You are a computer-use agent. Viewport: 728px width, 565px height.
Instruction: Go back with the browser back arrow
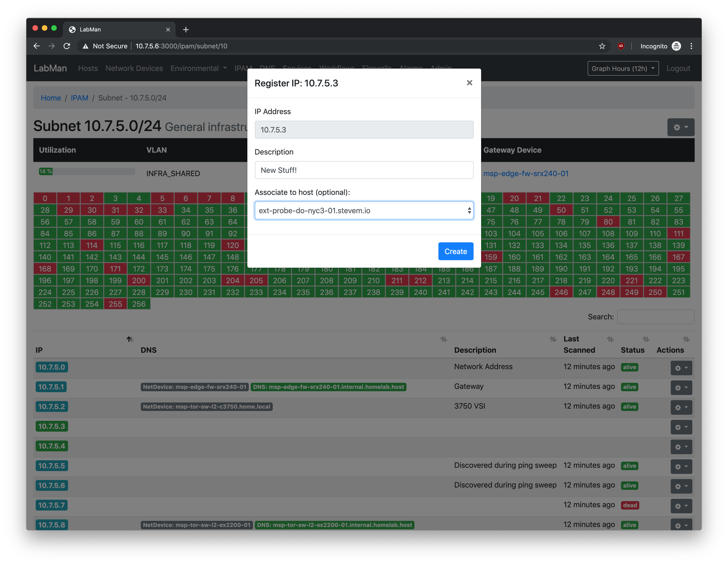(37, 46)
